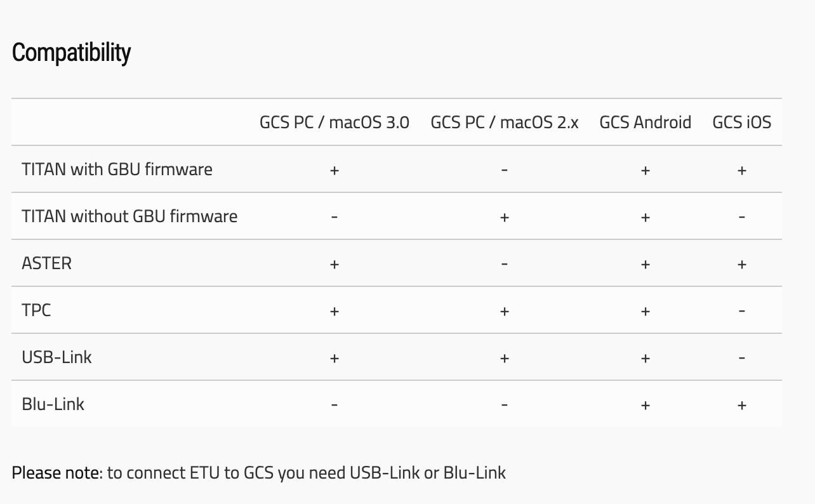
Task: Click the macOS 2.x cell in USB-Link row
Action: click(504, 358)
